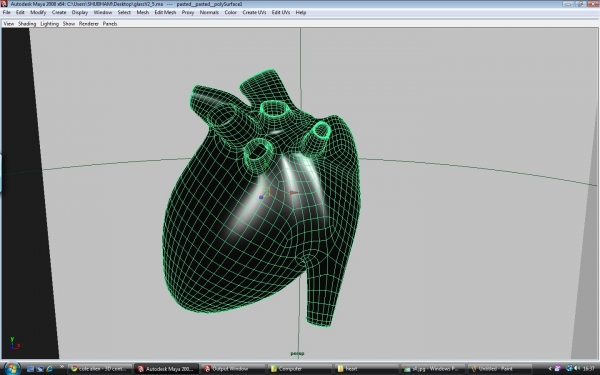Viewport: 600px width, 375px height.
Task: Click the red X-axis manipulator arrow
Action: click(294, 192)
